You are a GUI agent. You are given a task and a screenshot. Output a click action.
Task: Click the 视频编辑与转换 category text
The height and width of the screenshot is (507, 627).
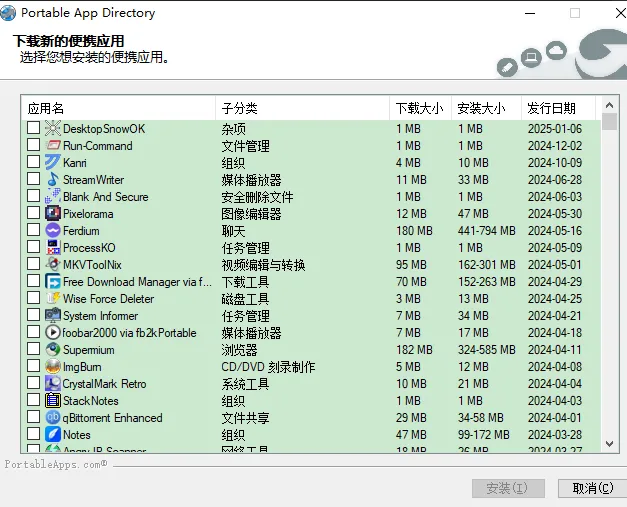coord(264,265)
